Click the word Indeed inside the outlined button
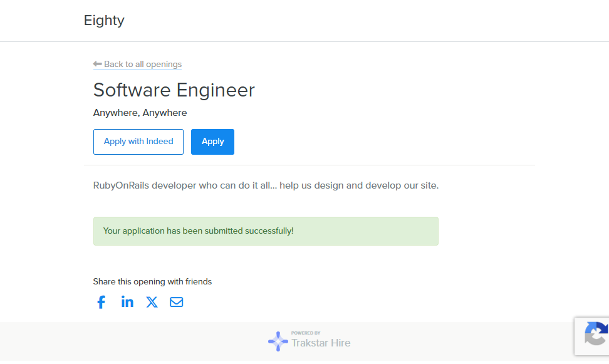The width and height of the screenshot is (609, 364). (x=160, y=142)
